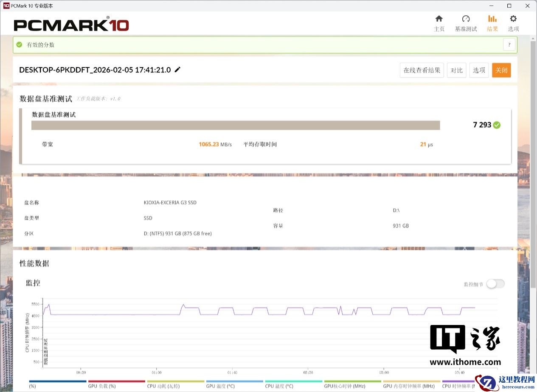537x392 pixels.
Task: Click the score value 7 293
Action: click(x=482, y=125)
